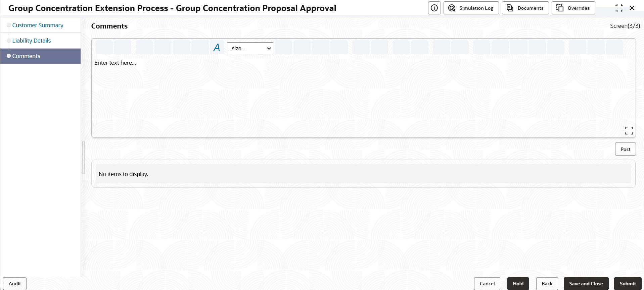Open the information icon in the header
This screenshot has height=290, width=644.
(434, 8)
